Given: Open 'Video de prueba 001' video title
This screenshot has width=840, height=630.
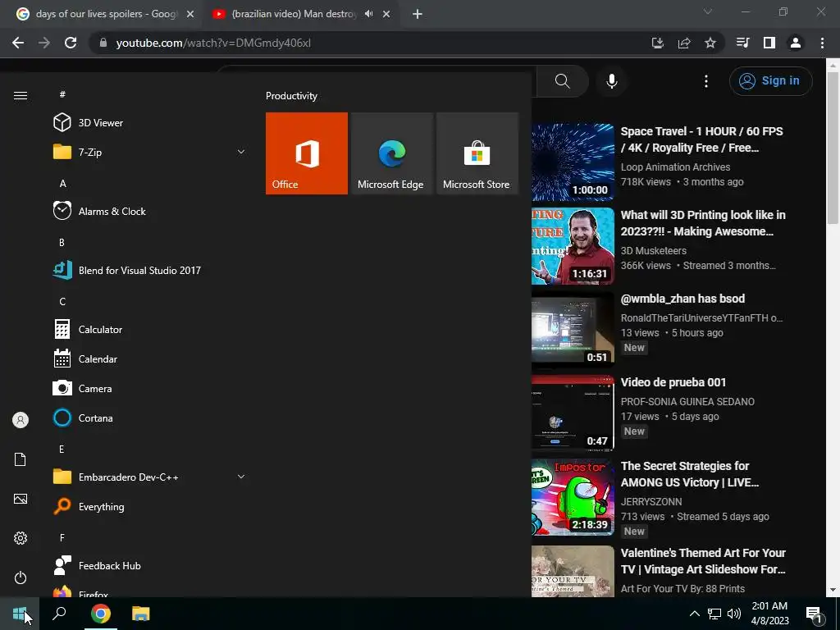Looking at the screenshot, I should click(673, 382).
